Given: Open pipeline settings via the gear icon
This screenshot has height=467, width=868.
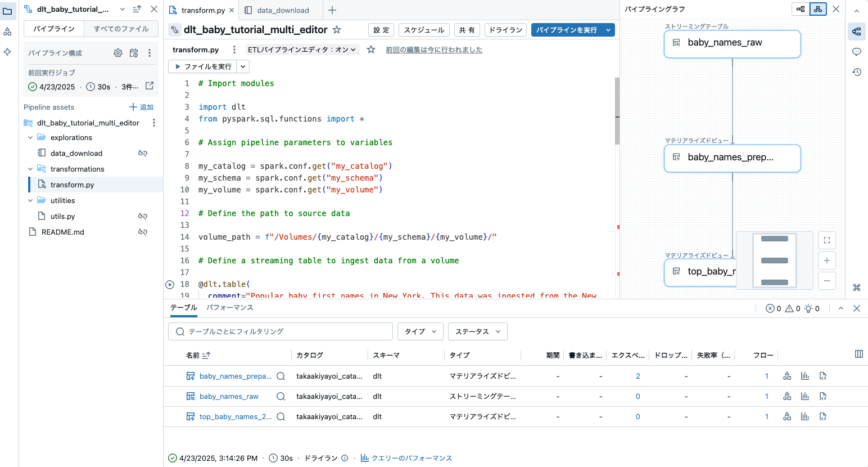Looking at the screenshot, I should (x=117, y=52).
